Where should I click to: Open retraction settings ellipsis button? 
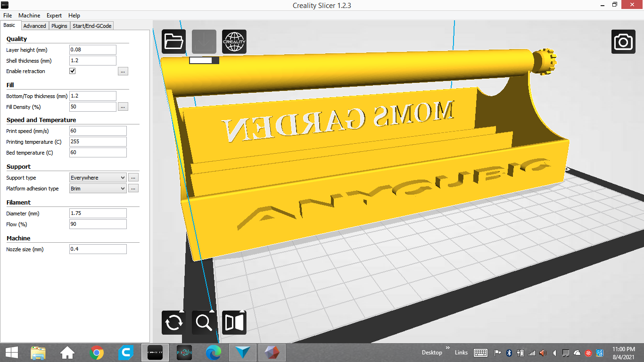point(123,71)
